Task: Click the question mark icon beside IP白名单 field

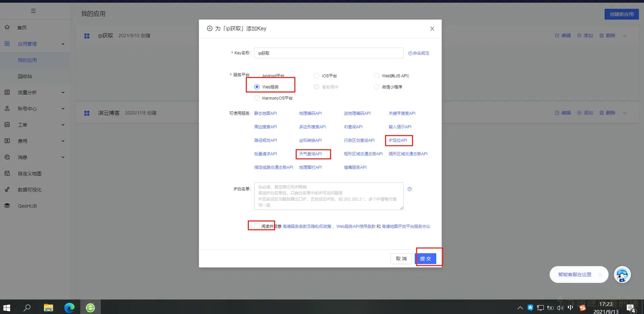Action: pos(409,189)
